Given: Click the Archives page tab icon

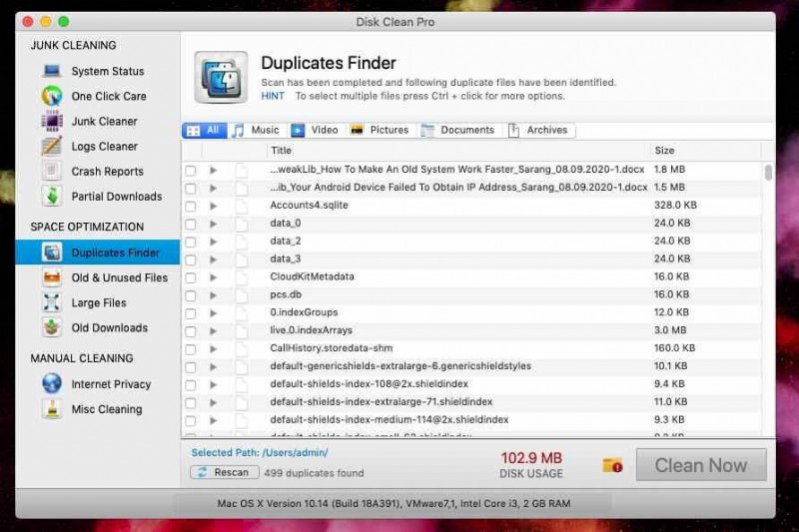Looking at the screenshot, I should coord(513,131).
